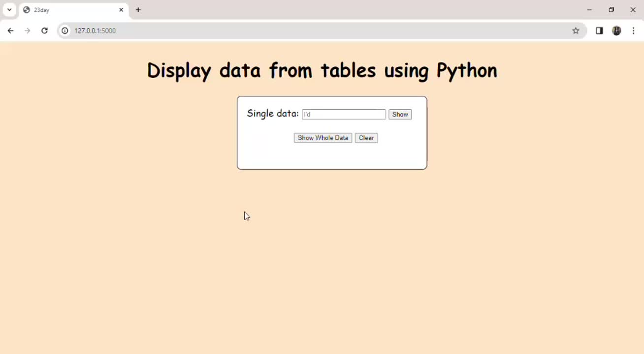Minimize the browser window

[x=589, y=10]
